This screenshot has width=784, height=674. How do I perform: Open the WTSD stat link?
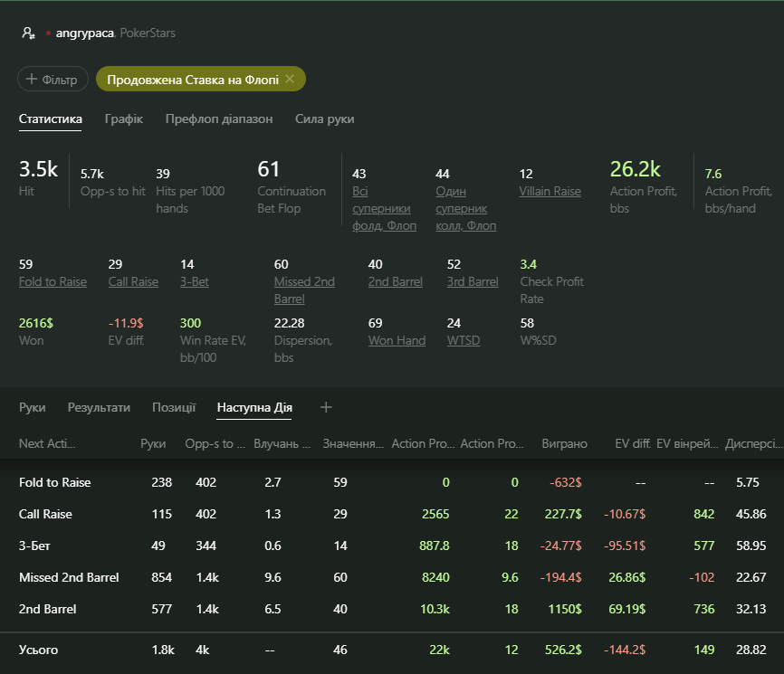464,341
